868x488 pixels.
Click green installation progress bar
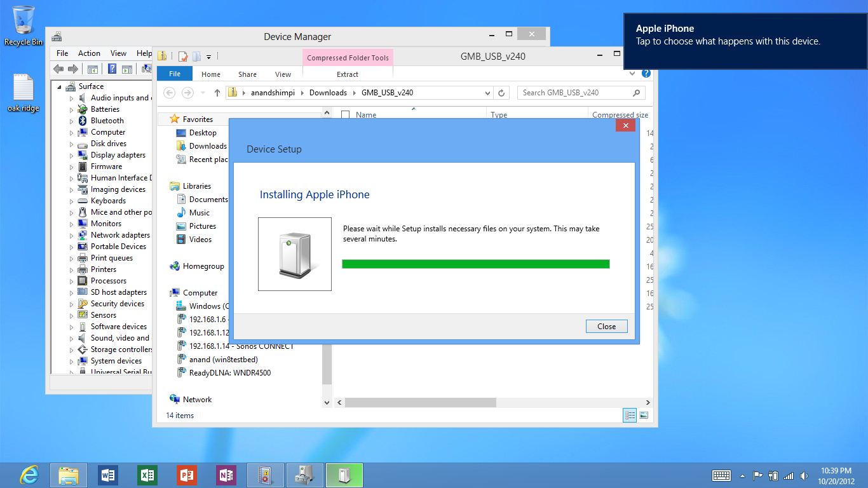pyautogui.click(x=475, y=264)
